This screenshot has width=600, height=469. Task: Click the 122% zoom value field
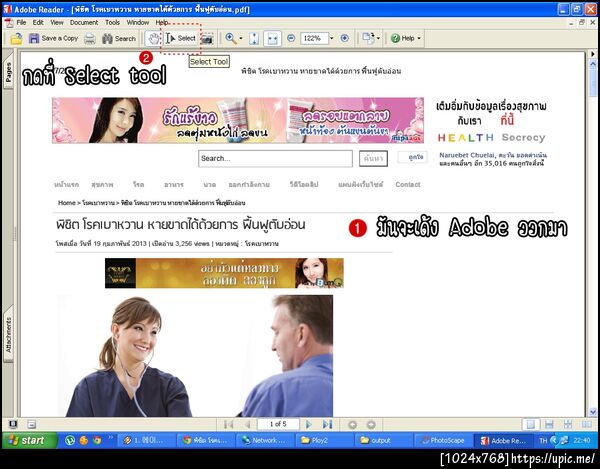(314, 38)
